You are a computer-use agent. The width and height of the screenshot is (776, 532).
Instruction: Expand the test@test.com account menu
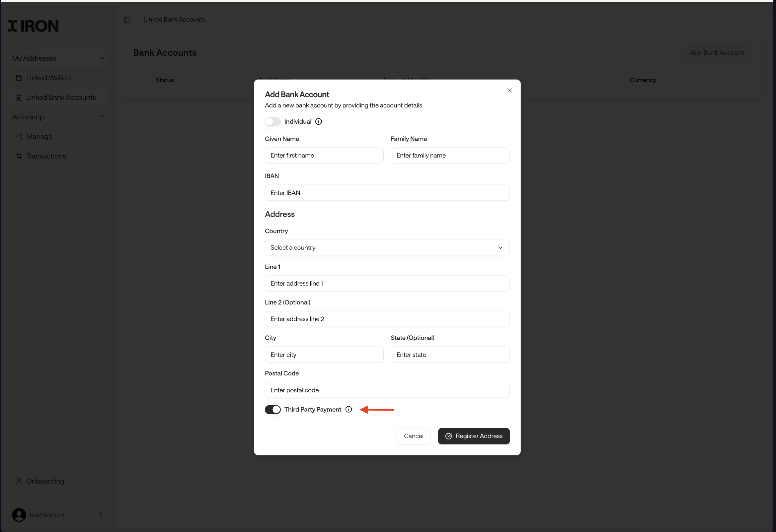pos(101,515)
